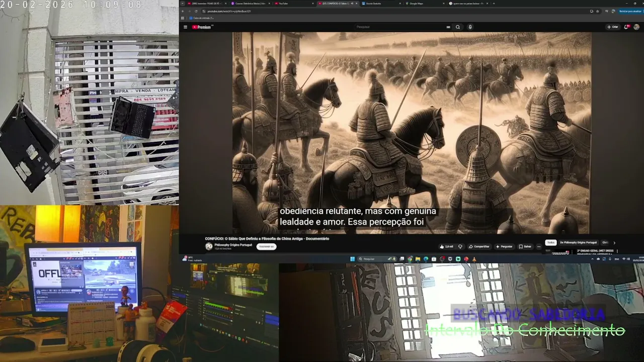Show hidden system tray icons chevron
This screenshot has width=644, height=362.
[x=592, y=259]
